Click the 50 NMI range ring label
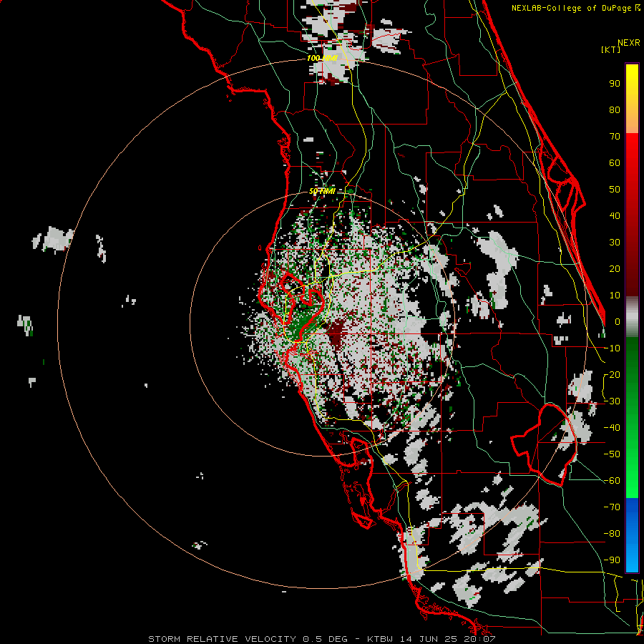 point(322,191)
